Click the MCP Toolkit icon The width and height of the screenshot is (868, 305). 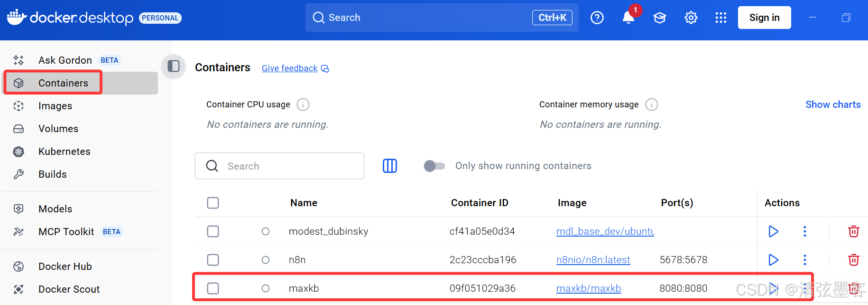18,232
